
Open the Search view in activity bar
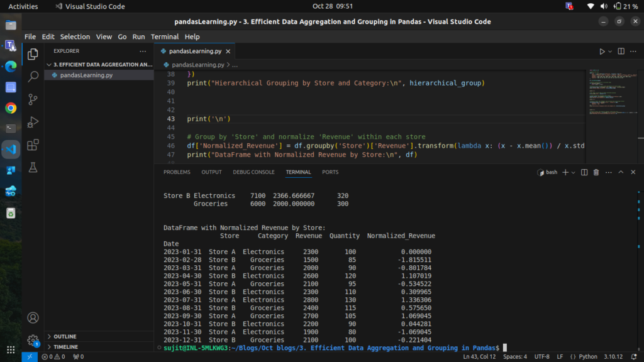[33, 77]
